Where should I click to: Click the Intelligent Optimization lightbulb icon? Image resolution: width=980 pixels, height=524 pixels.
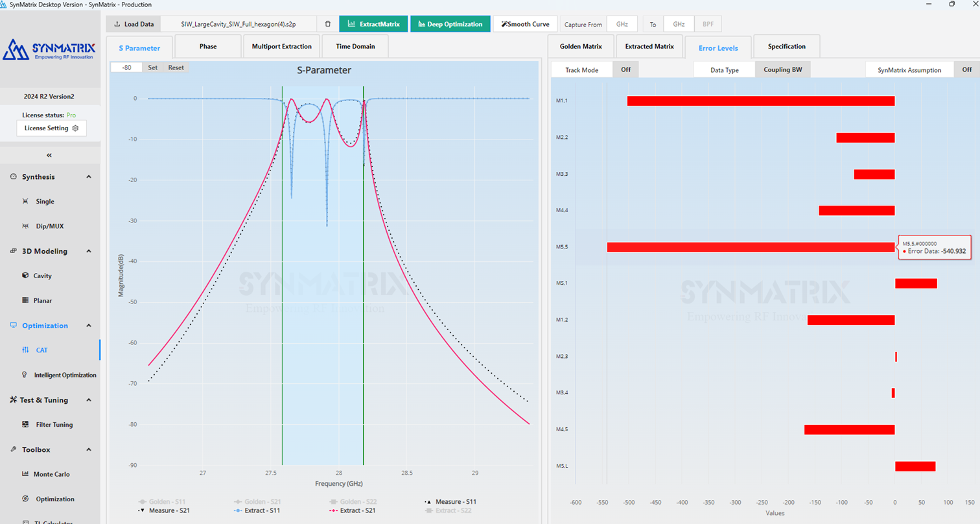coord(25,375)
